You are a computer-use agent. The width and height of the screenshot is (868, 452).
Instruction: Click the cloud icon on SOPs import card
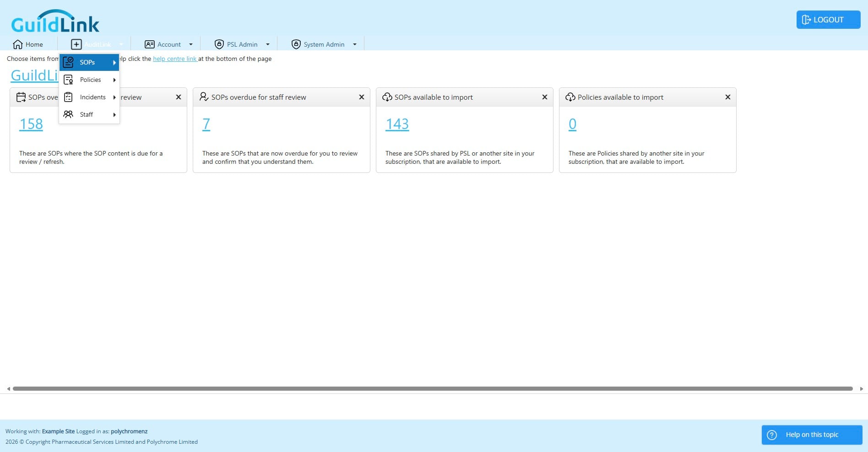point(387,97)
